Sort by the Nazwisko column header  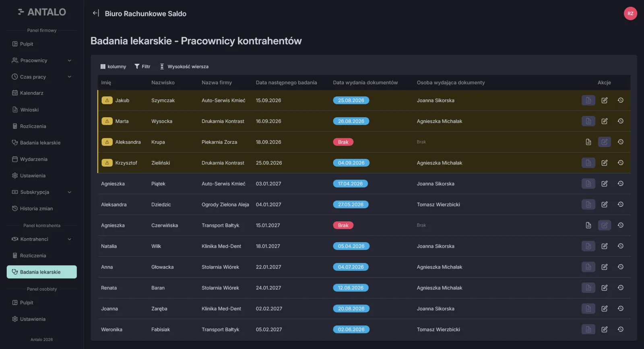163,83
